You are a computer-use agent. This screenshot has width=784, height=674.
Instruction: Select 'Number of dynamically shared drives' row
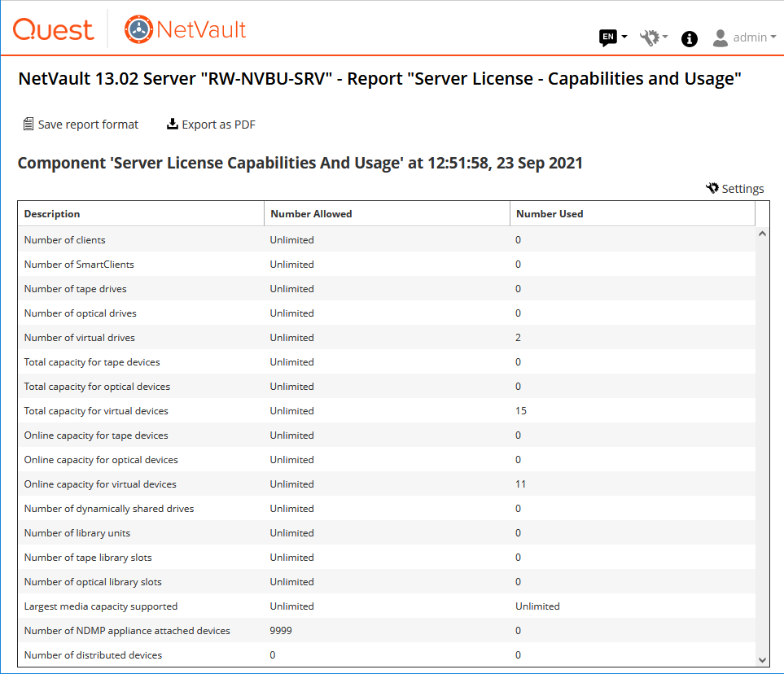click(x=387, y=509)
